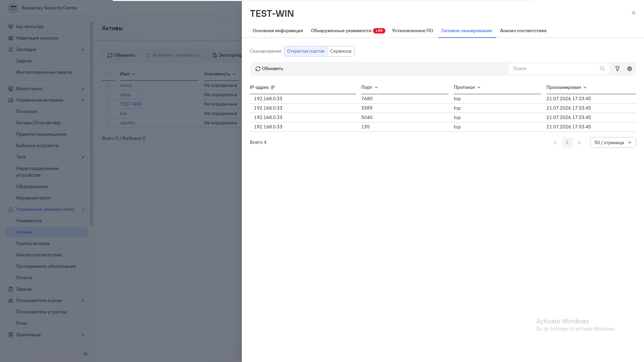Click the Пользователи и роли people icon

tap(11, 301)
